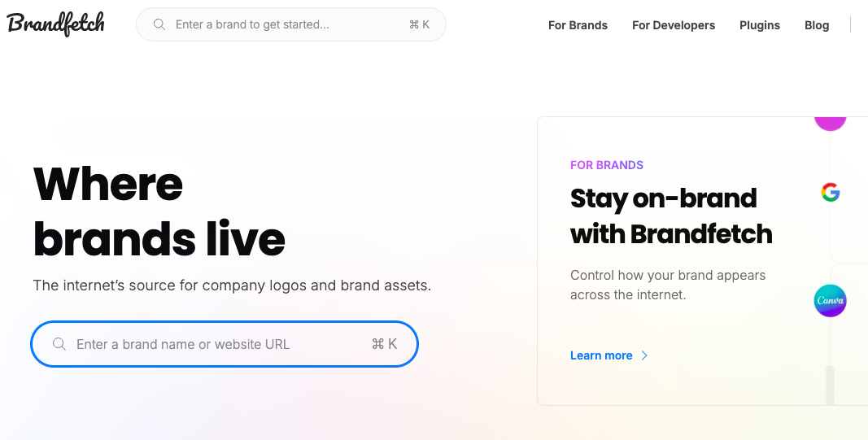This screenshot has width=868, height=440.
Task: Open the For Brands menu item
Action: click(x=578, y=25)
